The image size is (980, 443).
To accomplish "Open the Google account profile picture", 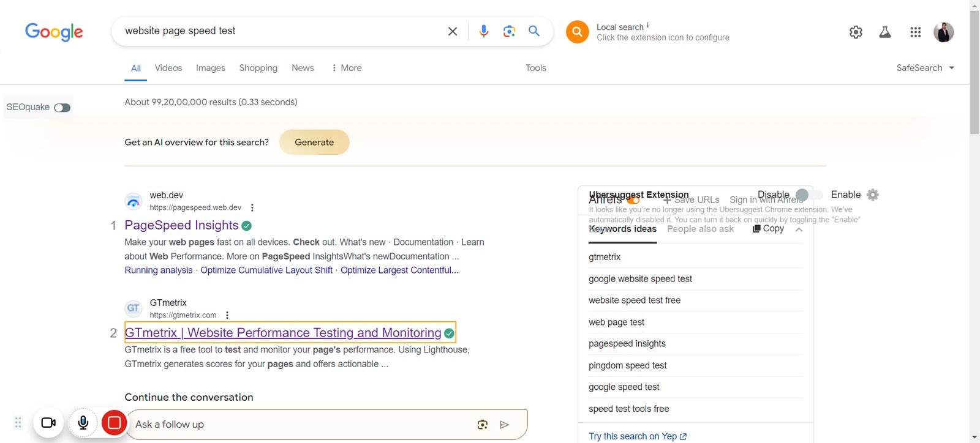I will click(x=944, y=32).
